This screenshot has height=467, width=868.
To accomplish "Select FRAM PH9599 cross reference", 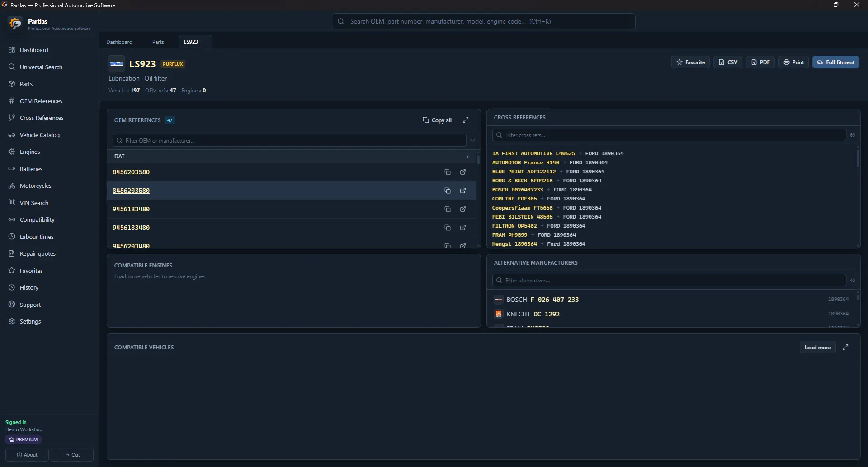I will click(509, 235).
